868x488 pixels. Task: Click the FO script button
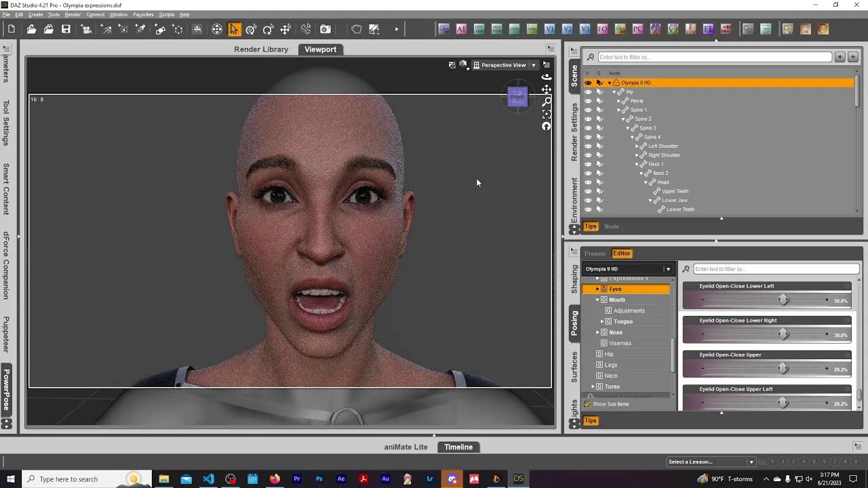(603, 29)
